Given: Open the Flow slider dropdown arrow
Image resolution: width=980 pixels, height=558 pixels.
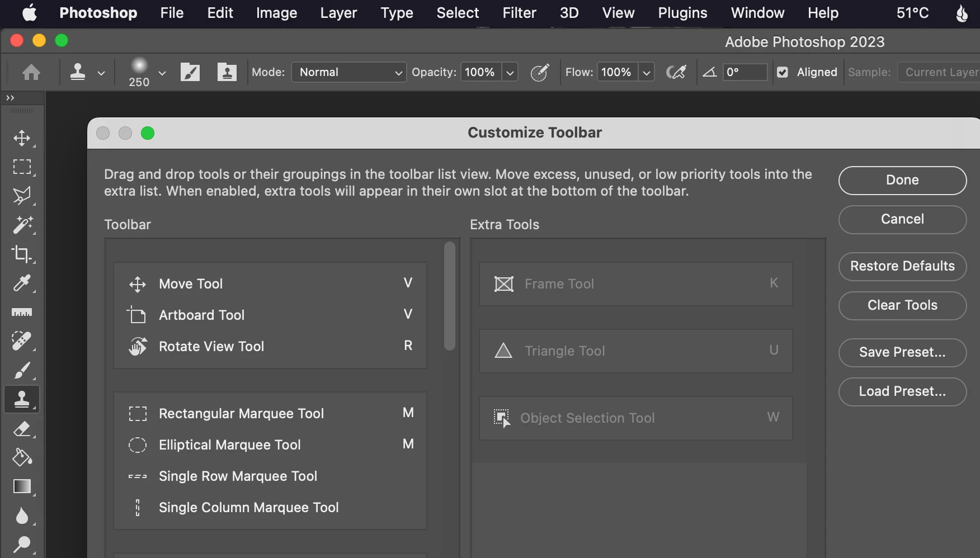Looking at the screenshot, I should pos(647,73).
